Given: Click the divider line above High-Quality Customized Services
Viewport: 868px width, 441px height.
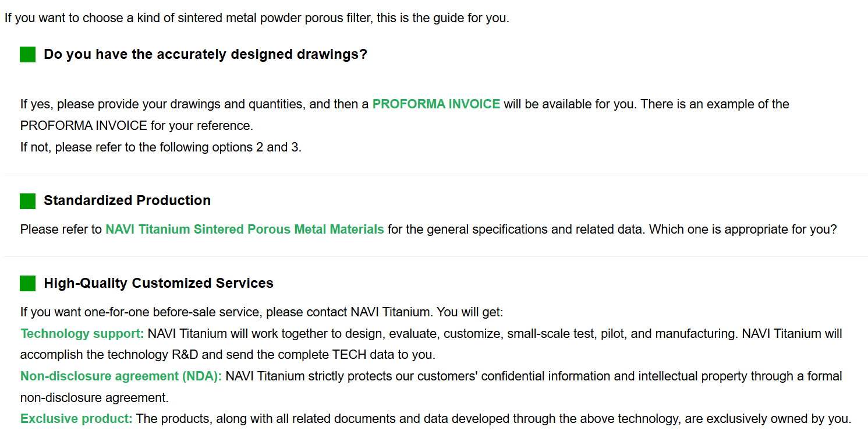Looking at the screenshot, I should tap(435, 256).
